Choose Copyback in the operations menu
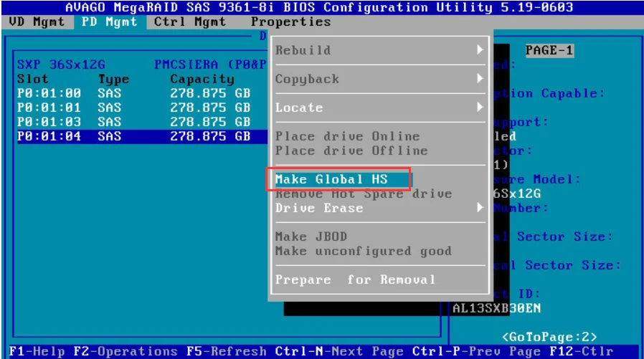Viewport: 644px width, 359px height. click(x=307, y=79)
